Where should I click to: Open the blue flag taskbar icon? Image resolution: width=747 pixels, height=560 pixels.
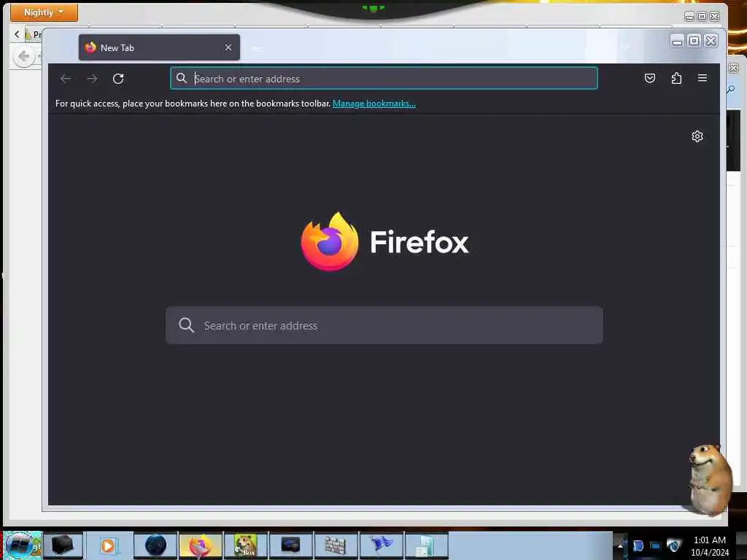click(x=381, y=545)
